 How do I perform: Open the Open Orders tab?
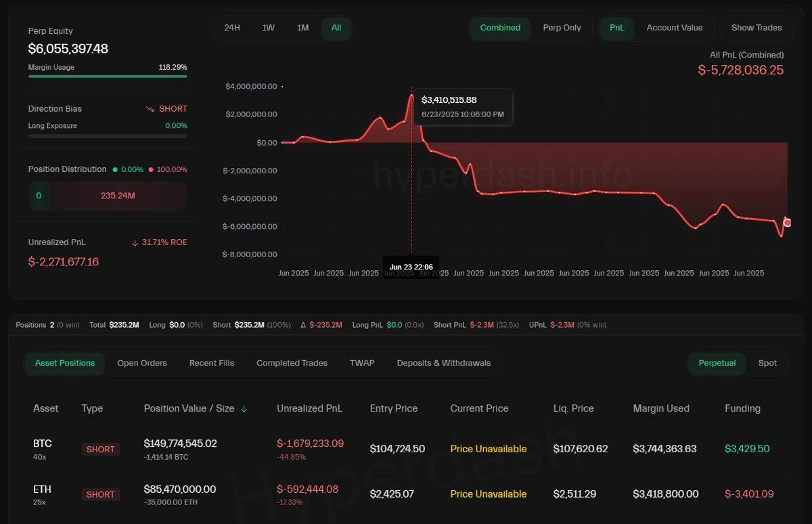(x=142, y=363)
